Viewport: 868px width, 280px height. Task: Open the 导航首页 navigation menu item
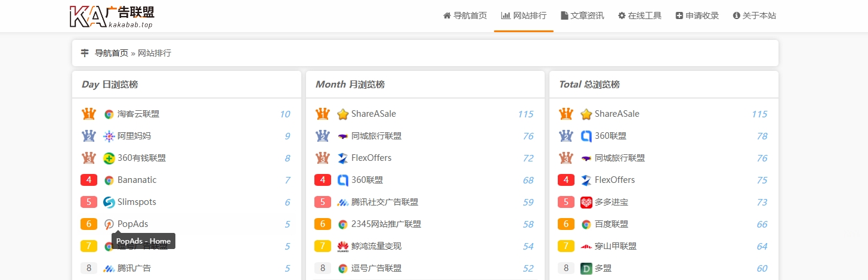click(465, 15)
